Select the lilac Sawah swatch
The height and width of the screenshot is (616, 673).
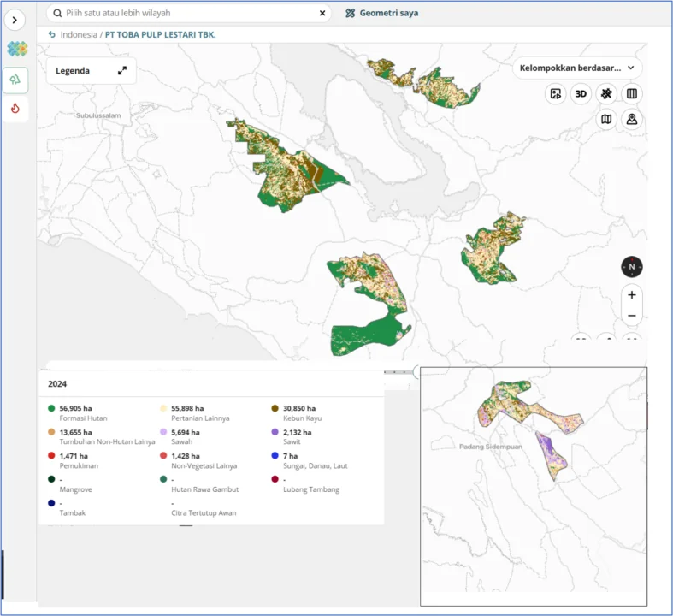tap(163, 432)
